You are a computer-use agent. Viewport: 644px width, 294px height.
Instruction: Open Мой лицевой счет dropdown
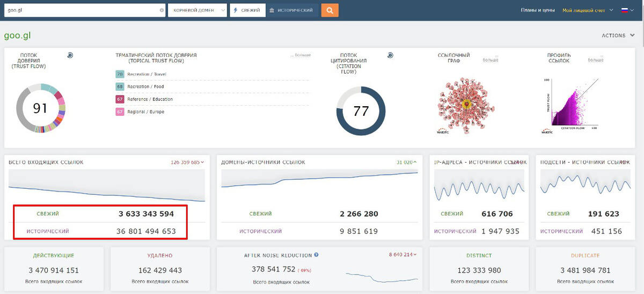[x=587, y=10]
